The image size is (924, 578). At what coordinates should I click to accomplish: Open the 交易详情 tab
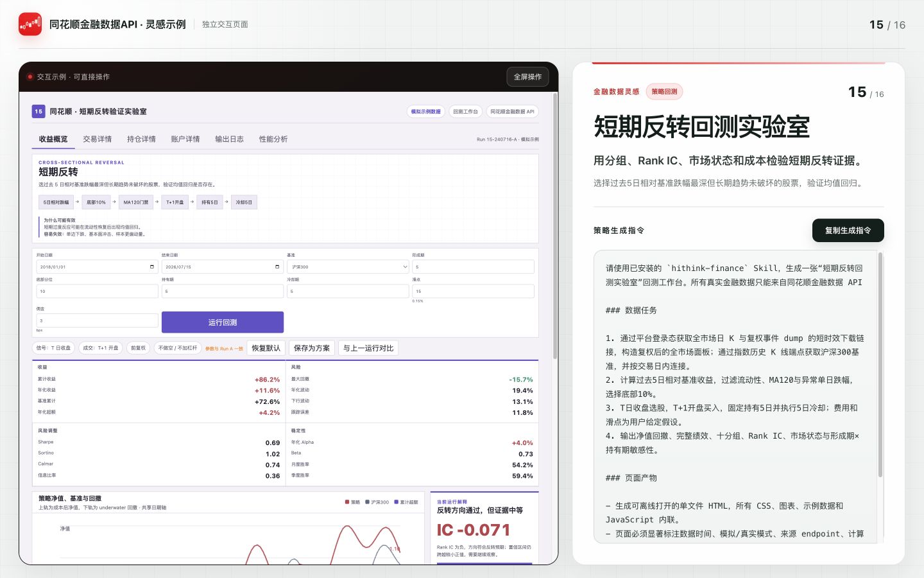[97, 139]
